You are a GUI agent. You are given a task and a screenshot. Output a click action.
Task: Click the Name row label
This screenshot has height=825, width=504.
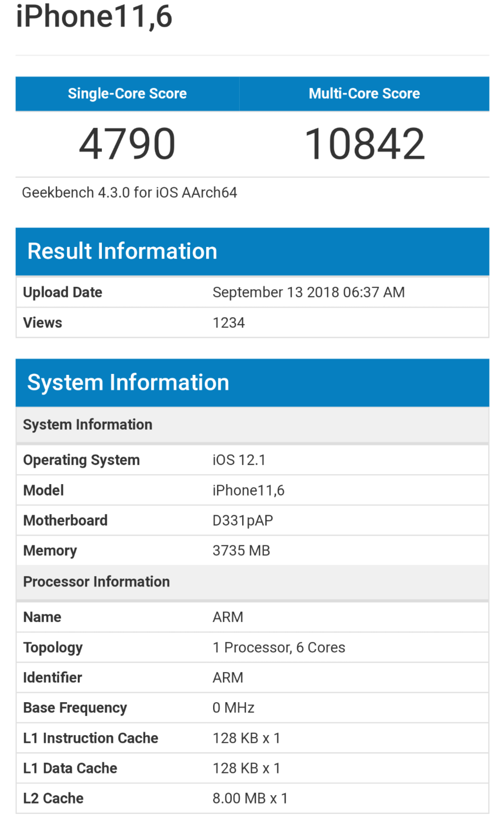(x=42, y=617)
